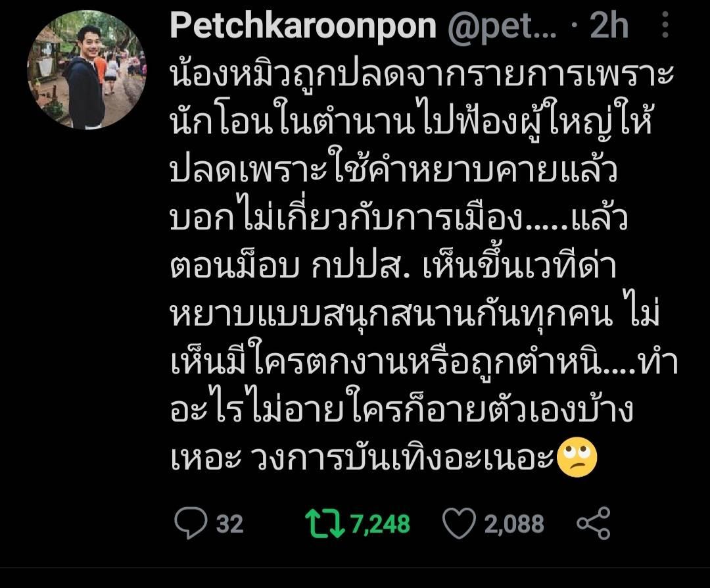This screenshot has height=588, width=710.
Task: Click the 2h timestamp
Action: click(x=609, y=26)
